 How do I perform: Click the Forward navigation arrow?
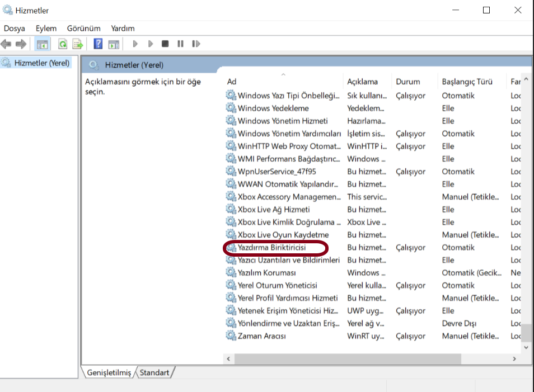tap(21, 44)
